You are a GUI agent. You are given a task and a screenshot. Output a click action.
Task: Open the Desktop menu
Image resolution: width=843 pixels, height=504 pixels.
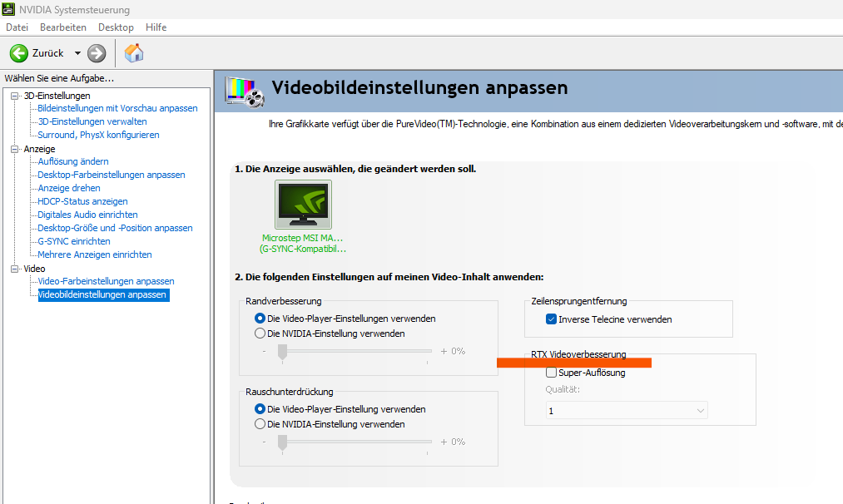tap(116, 27)
